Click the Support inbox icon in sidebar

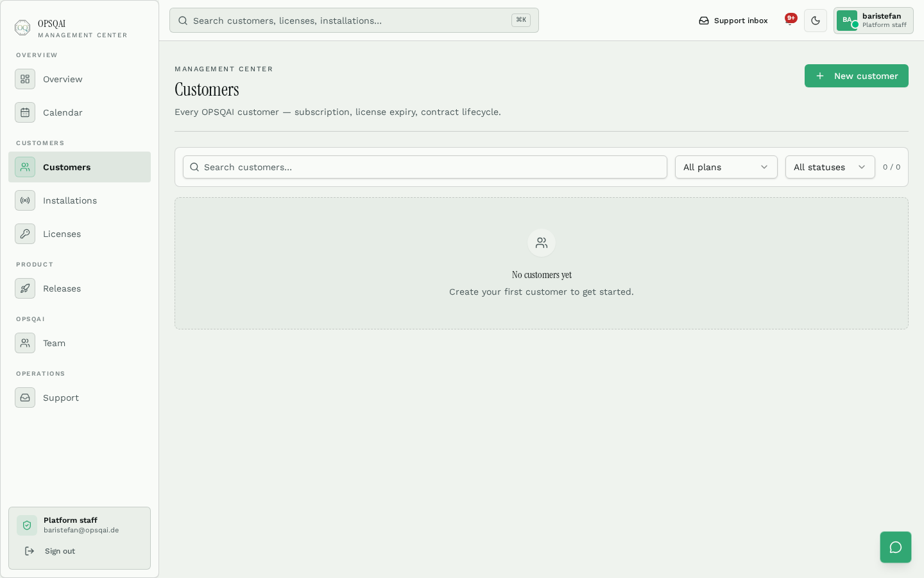coord(25,398)
